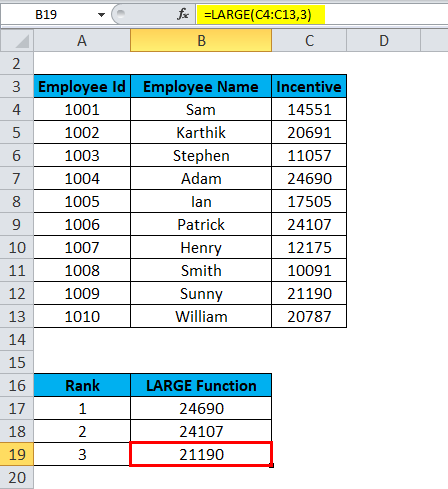
Task: Select column B header
Action: point(201,41)
